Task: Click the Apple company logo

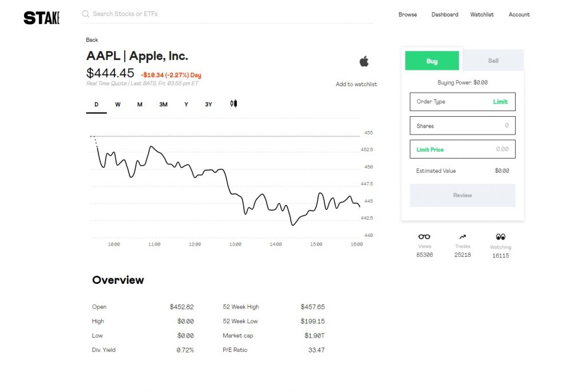Action: coord(364,61)
